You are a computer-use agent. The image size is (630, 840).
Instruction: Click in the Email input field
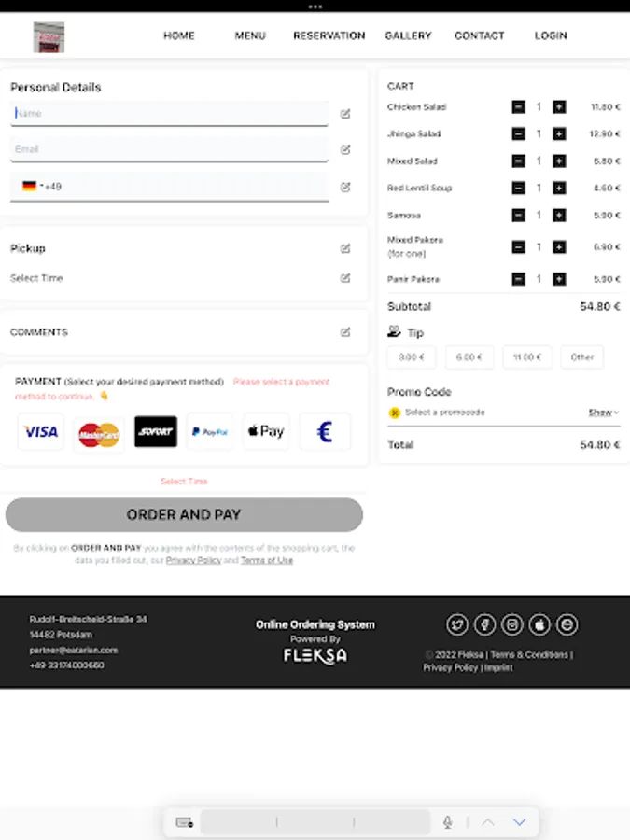point(170,149)
